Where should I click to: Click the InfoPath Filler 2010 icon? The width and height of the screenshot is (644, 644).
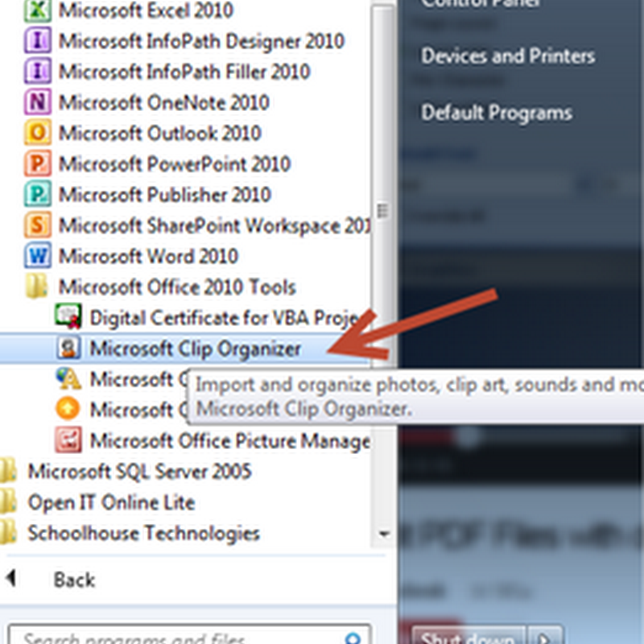point(37,71)
